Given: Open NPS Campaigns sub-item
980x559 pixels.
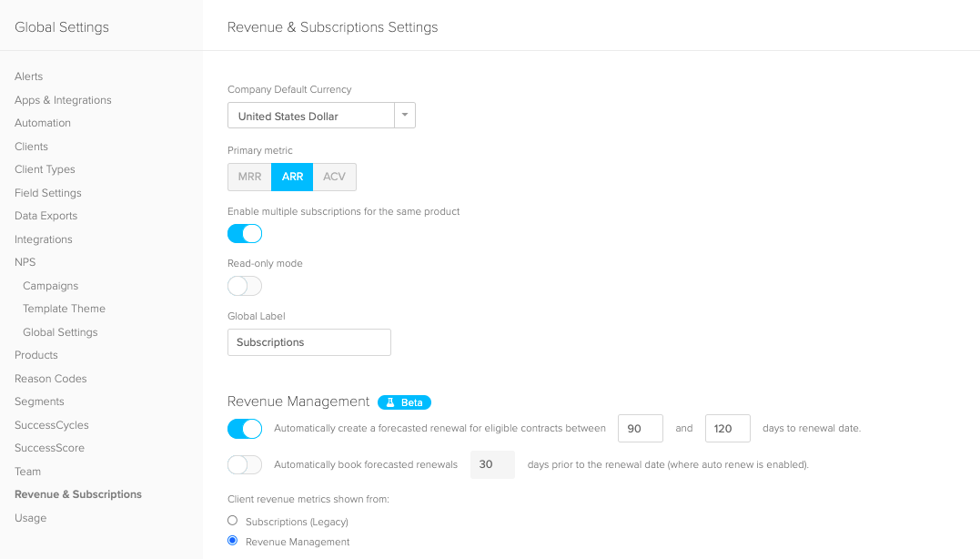Looking at the screenshot, I should 51,286.
